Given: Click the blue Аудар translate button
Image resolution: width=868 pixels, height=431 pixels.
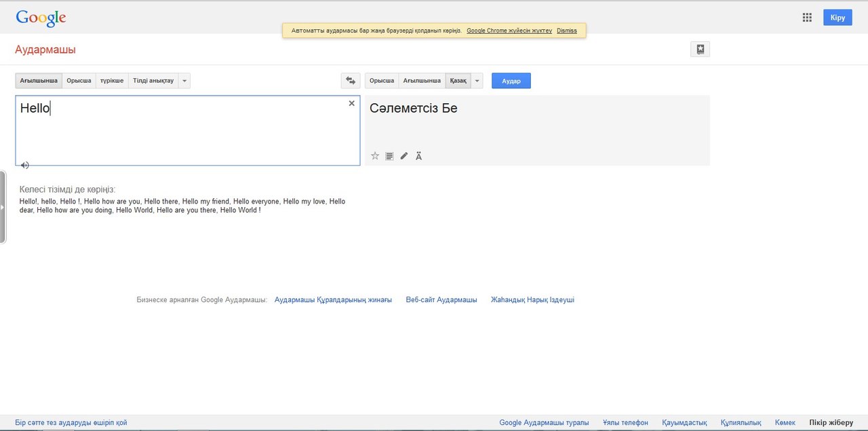Looking at the screenshot, I should 511,81.
